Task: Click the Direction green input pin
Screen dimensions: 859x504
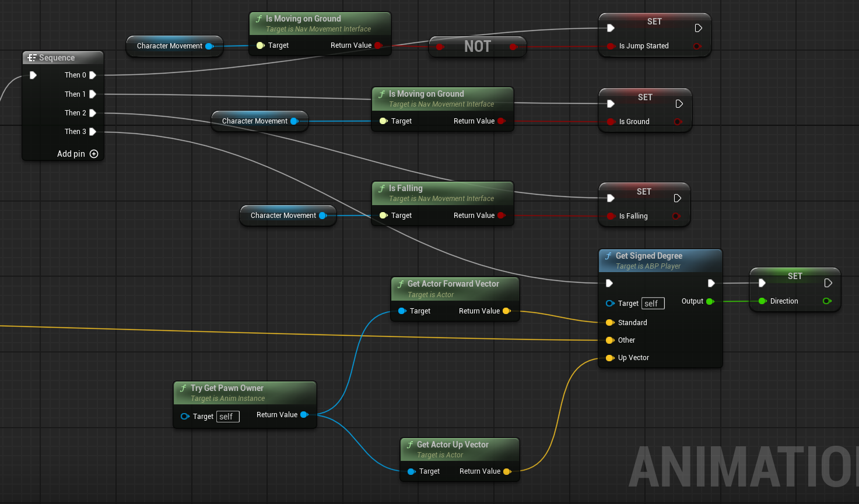Action: 762,301
